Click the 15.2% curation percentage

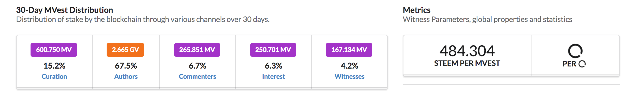pyautogui.click(x=54, y=66)
